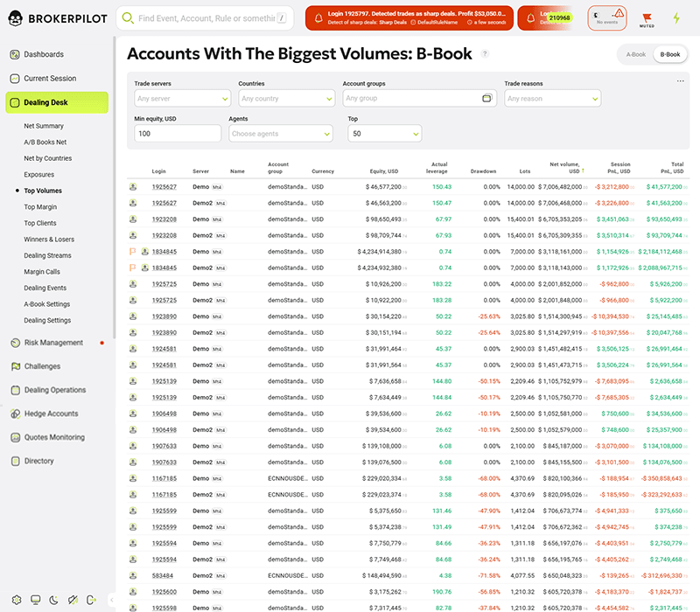Open the Trade servers dropdown

[x=182, y=99]
